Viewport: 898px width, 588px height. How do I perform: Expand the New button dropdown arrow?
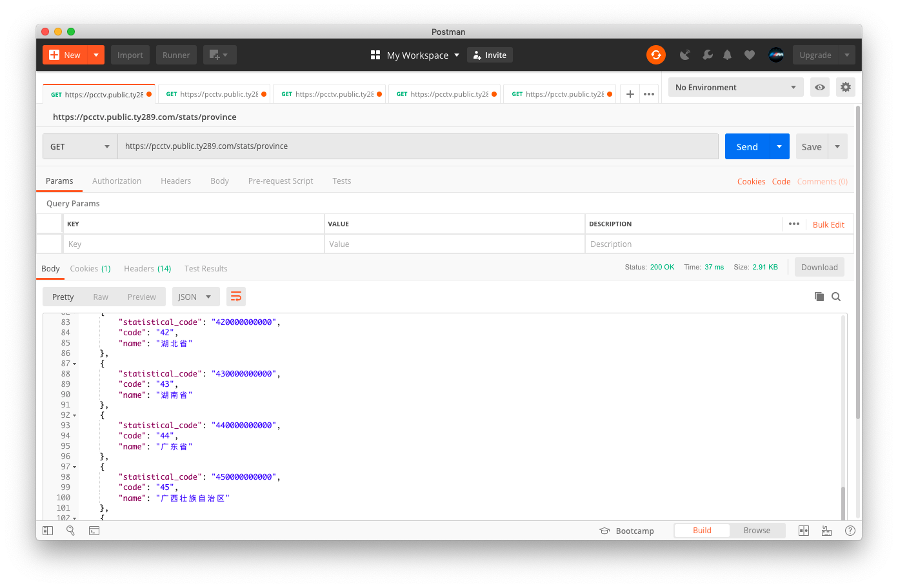point(96,55)
